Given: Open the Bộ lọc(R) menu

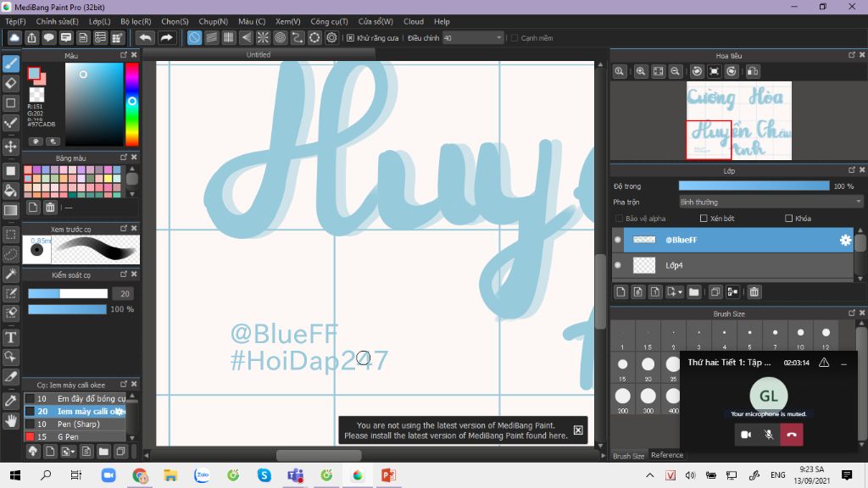Looking at the screenshot, I should pos(136,21).
